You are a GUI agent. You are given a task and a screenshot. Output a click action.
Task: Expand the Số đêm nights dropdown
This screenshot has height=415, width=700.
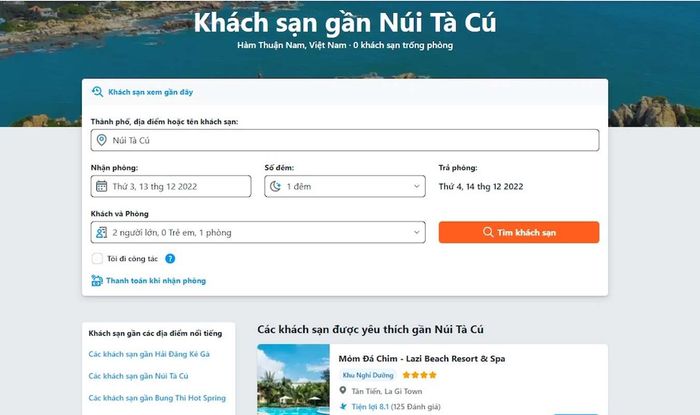[345, 186]
